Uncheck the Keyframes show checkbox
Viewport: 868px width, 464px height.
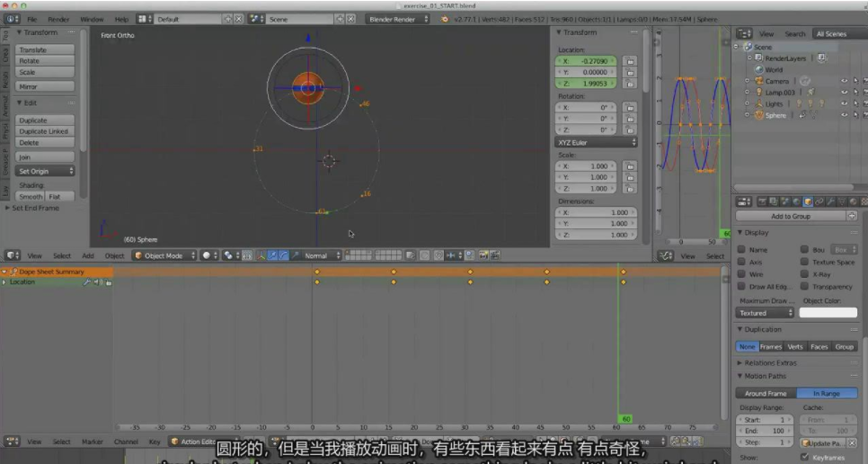804,458
